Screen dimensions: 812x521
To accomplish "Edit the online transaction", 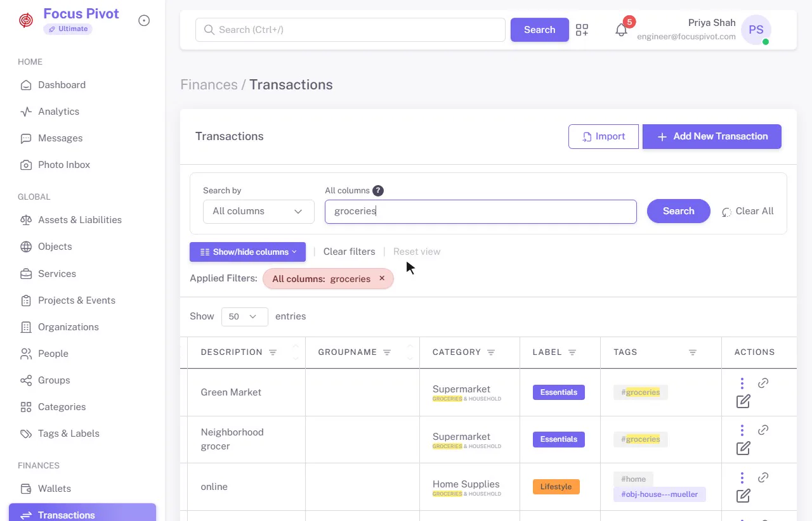I will tap(743, 496).
